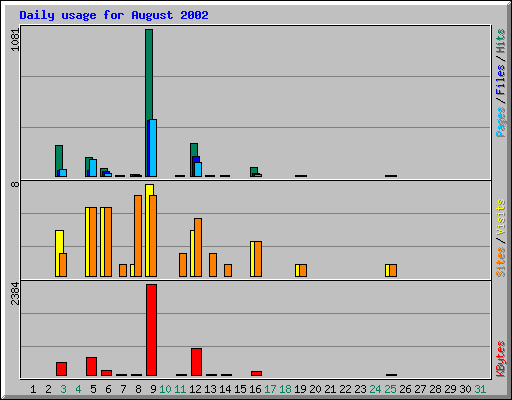512x400 pixels.
Task: Click the green Hits legend label
Action: 501,41
